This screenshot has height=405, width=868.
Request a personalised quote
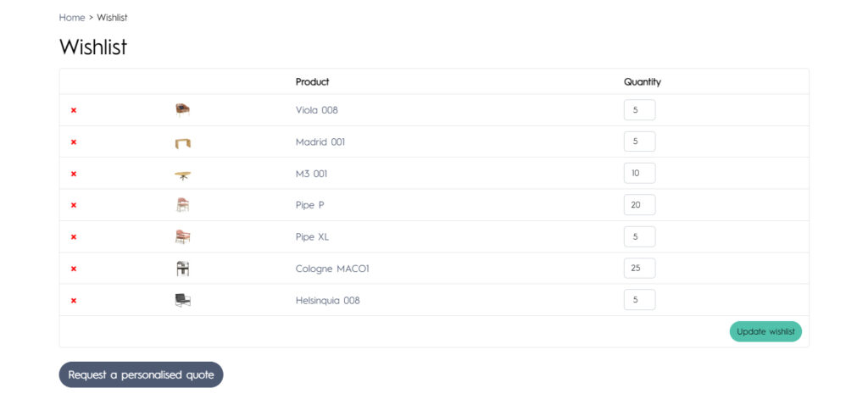[x=141, y=374]
